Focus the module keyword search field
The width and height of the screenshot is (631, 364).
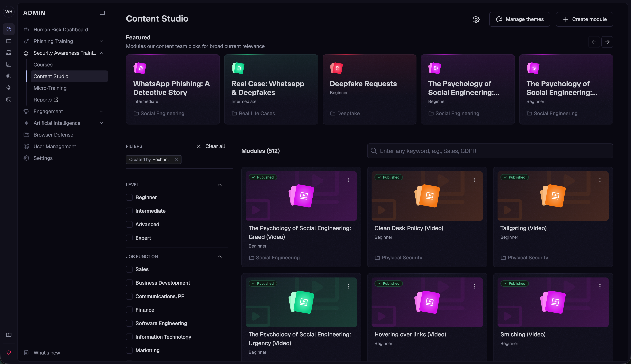point(490,151)
